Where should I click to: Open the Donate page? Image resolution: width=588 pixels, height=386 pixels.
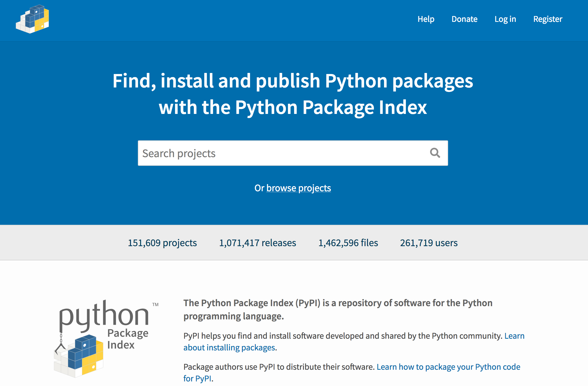click(464, 19)
